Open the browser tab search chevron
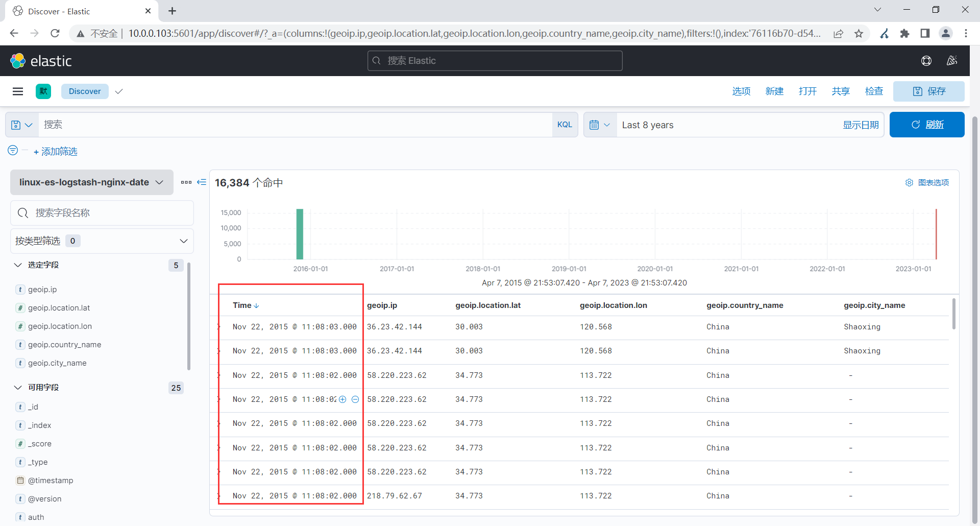The width and height of the screenshot is (980, 526). [x=878, y=10]
